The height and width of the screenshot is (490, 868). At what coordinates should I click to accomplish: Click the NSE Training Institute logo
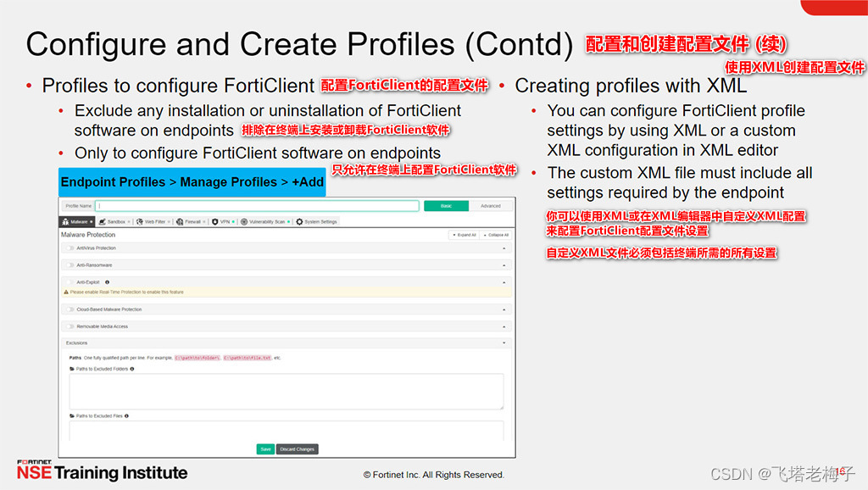102,470
